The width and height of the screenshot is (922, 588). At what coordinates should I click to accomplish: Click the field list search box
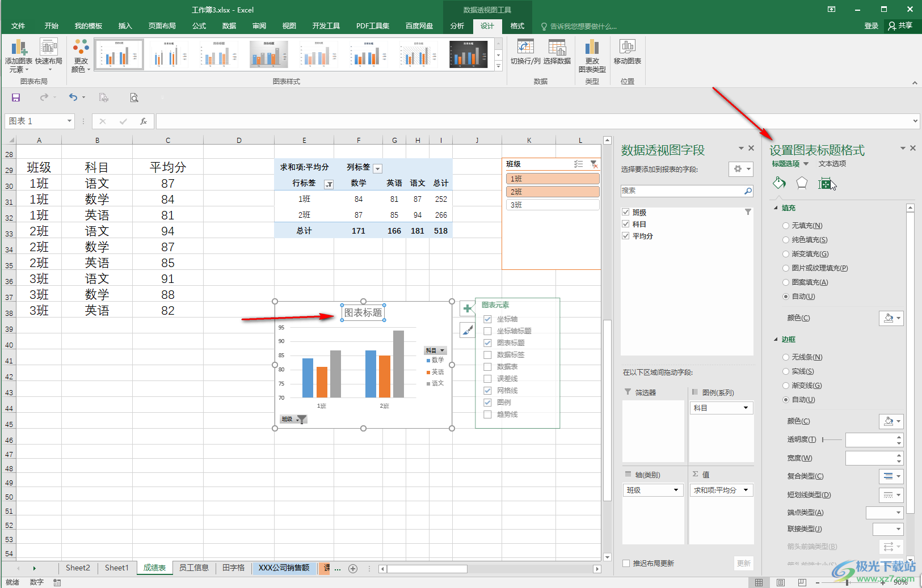point(683,191)
